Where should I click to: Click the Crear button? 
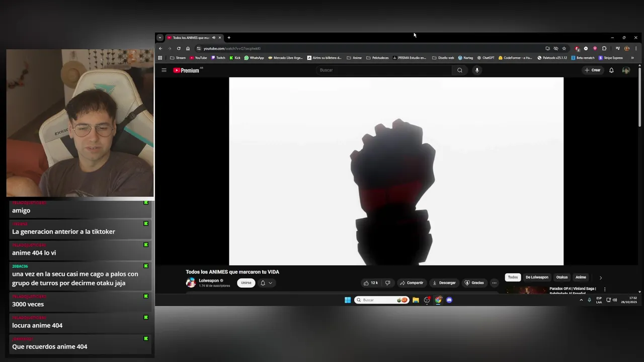(x=593, y=70)
